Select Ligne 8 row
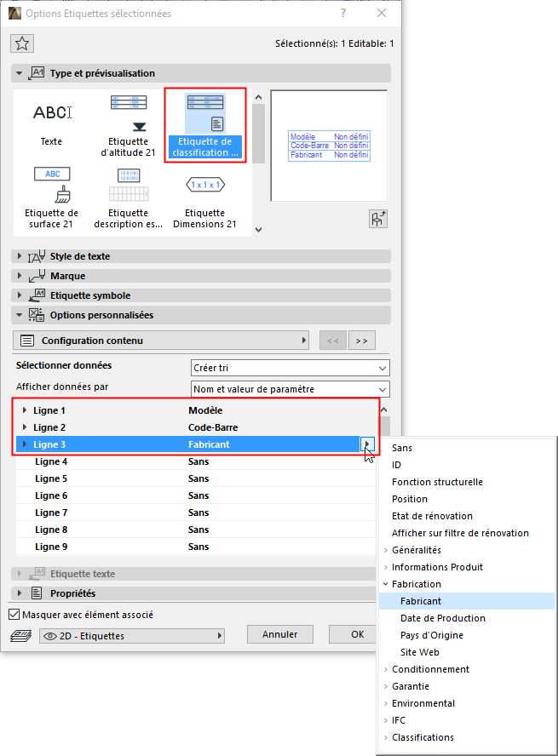Screen dimensions: 558x756 coord(195,530)
